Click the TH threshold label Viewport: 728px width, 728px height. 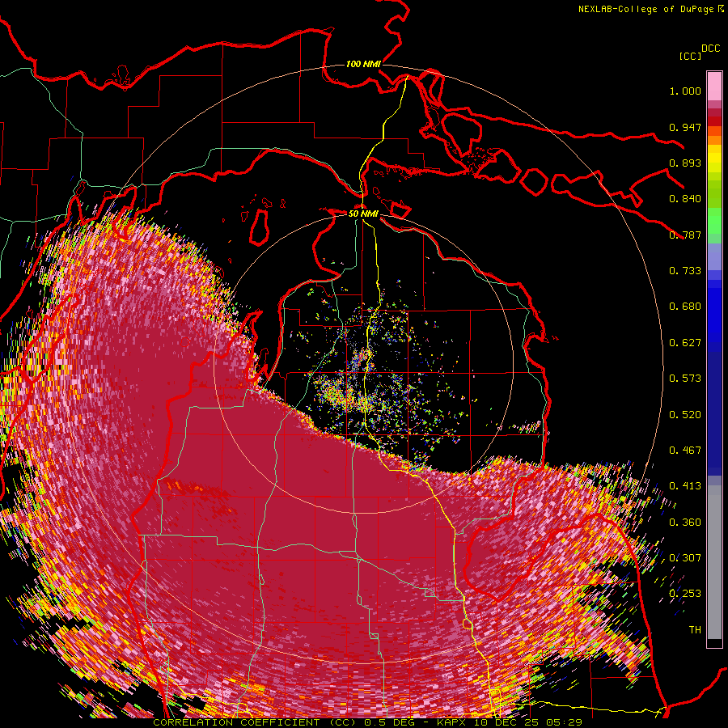click(695, 630)
